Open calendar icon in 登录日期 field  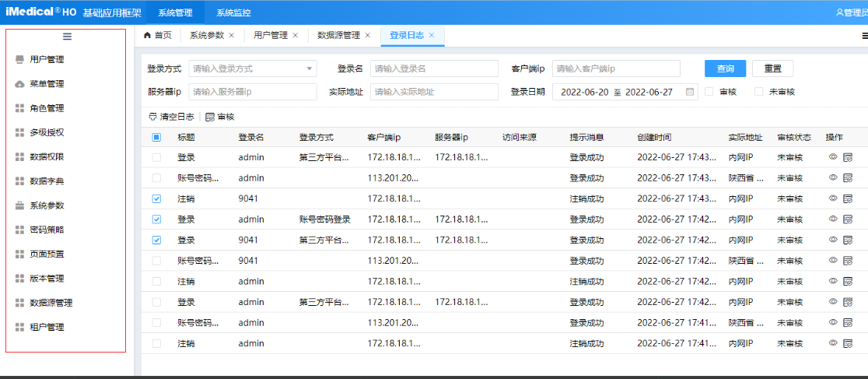(690, 92)
